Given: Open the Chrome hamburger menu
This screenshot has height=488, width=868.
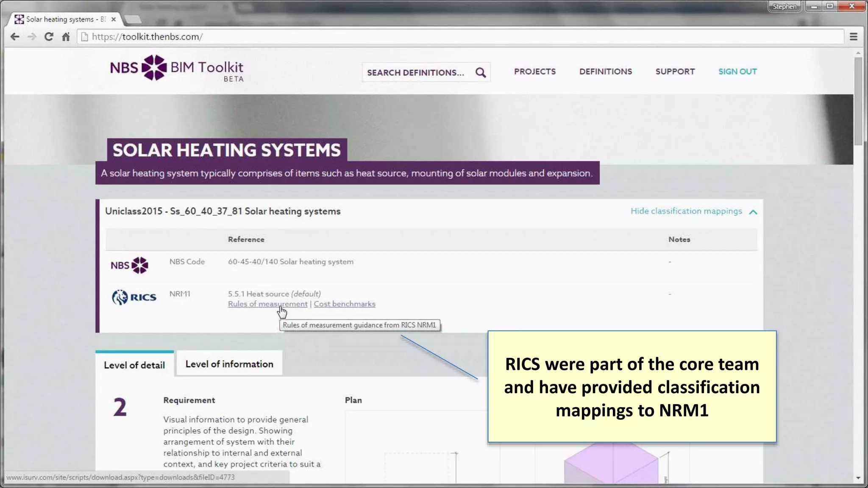Looking at the screenshot, I should point(854,37).
